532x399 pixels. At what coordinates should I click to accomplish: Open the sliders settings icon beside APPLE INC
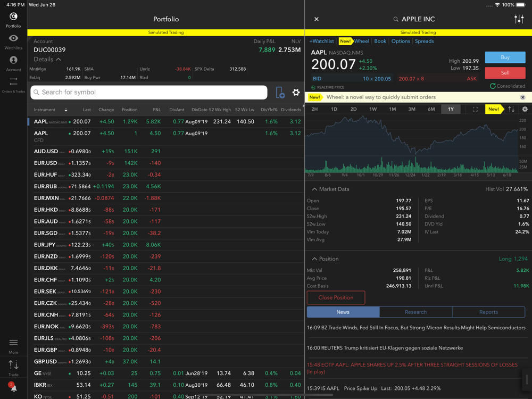pyautogui.click(x=519, y=19)
